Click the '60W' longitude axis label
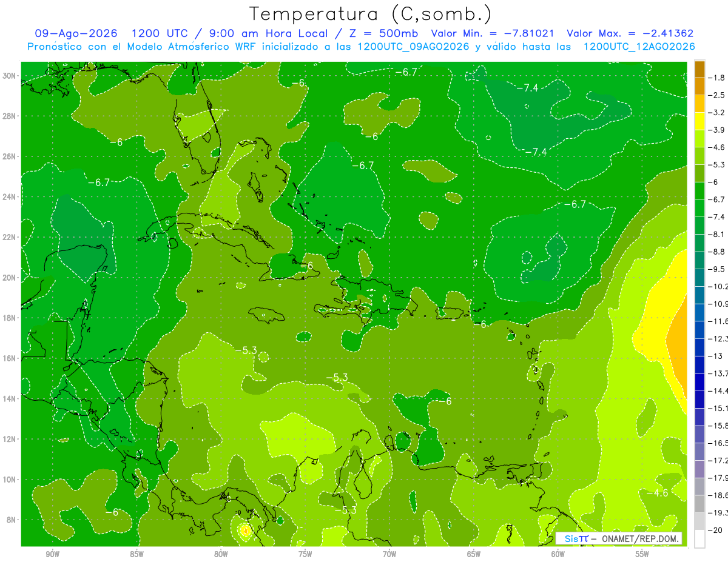Screen dimensions: 728x562 558,554
